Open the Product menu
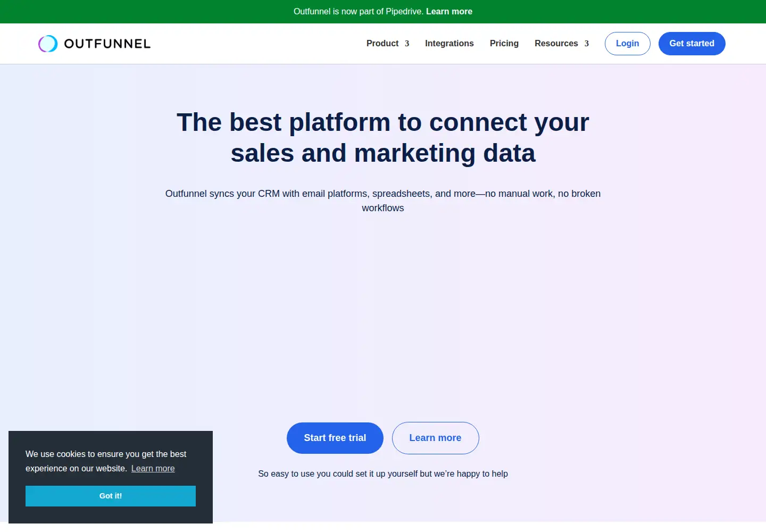Image resolution: width=766 pixels, height=532 pixels. click(382, 44)
